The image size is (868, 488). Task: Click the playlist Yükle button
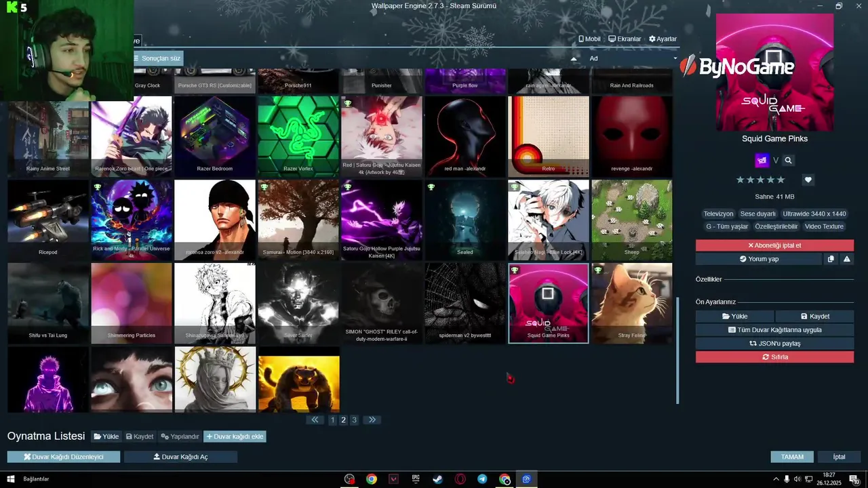click(106, 436)
